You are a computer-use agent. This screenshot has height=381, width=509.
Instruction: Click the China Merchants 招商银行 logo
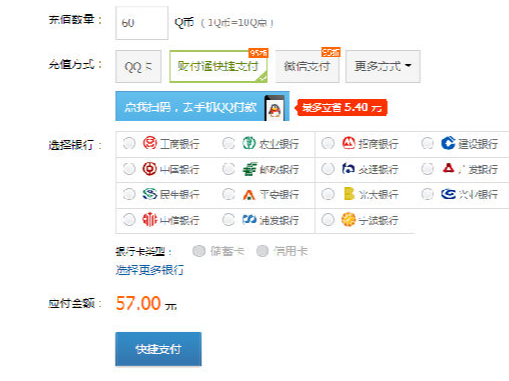[x=349, y=143]
